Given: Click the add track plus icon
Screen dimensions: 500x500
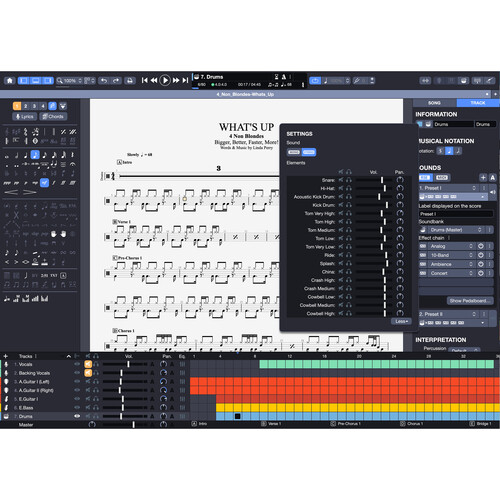Looking at the screenshot, I should (6, 356).
